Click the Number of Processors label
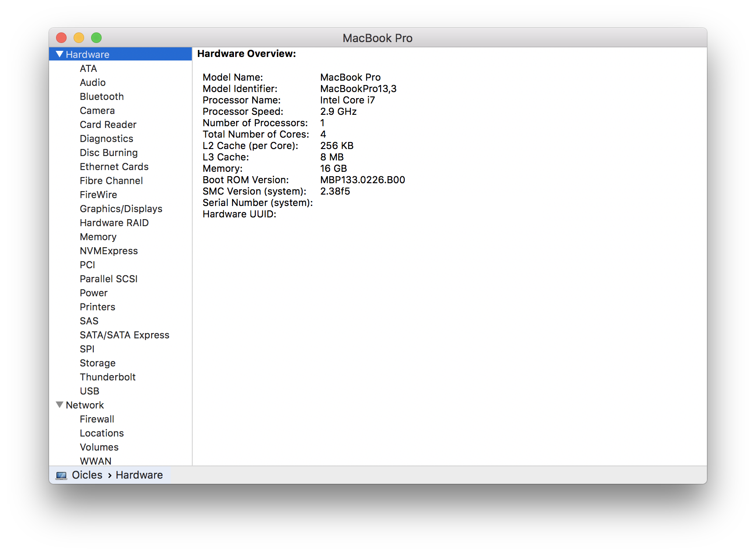The width and height of the screenshot is (756, 554). point(255,123)
